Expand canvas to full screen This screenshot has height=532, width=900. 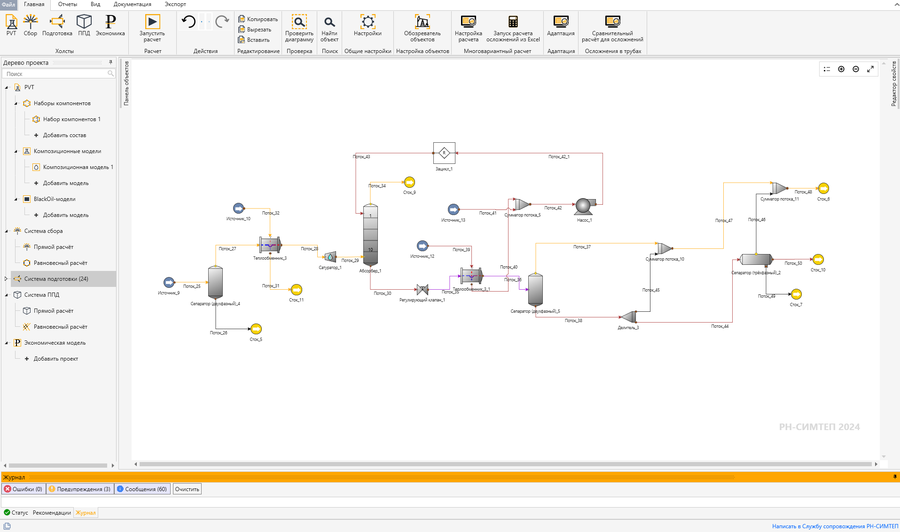point(870,69)
